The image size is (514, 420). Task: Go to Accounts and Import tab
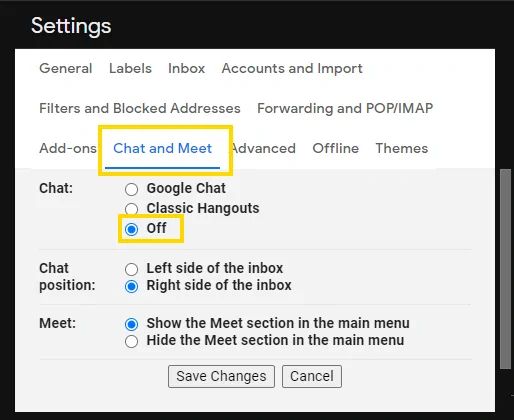tap(292, 68)
